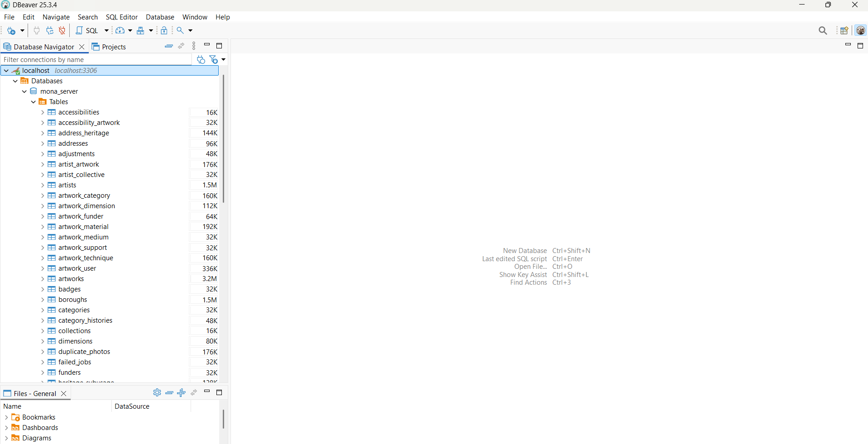The width and height of the screenshot is (868, 444).
Task: Click the New Database Connection plug icon
Action: click(x=11, y=31)
